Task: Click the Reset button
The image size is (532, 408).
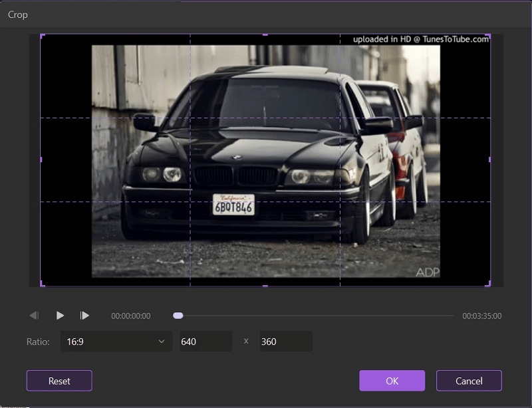Action: (x=59, y=381)
